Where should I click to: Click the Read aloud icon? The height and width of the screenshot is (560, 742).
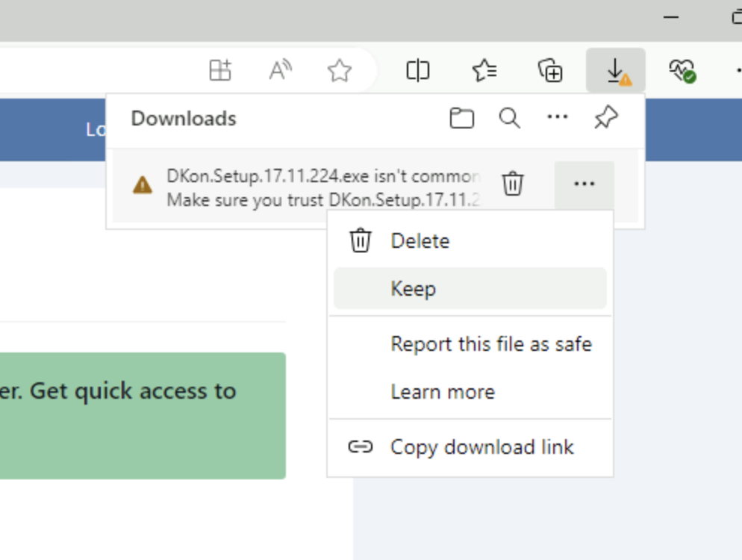tap(280, 71)
